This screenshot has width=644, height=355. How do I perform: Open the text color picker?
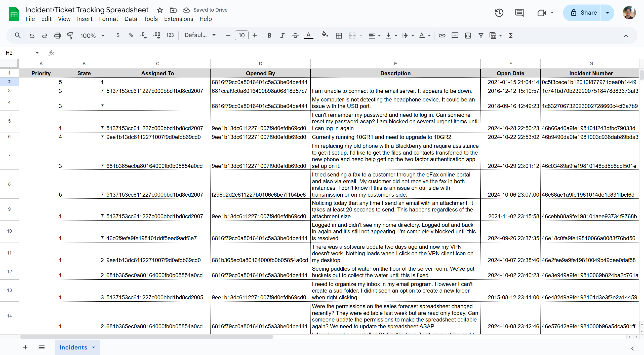(x=309, y=35)
